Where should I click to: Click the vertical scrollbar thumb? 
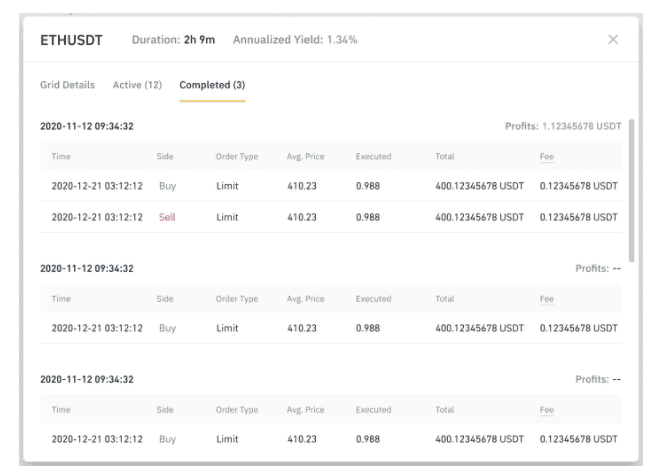[631, 190]
